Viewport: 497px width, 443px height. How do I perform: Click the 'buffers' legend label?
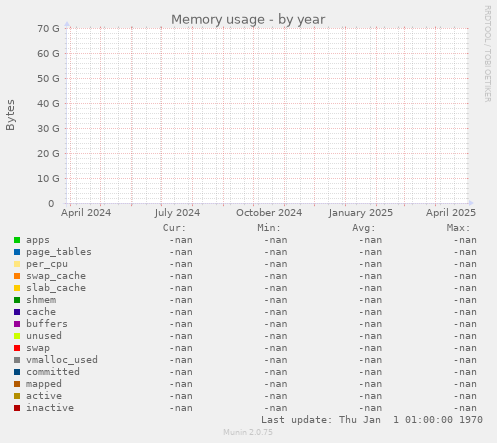pyautogui.click(x=47, y=324)
